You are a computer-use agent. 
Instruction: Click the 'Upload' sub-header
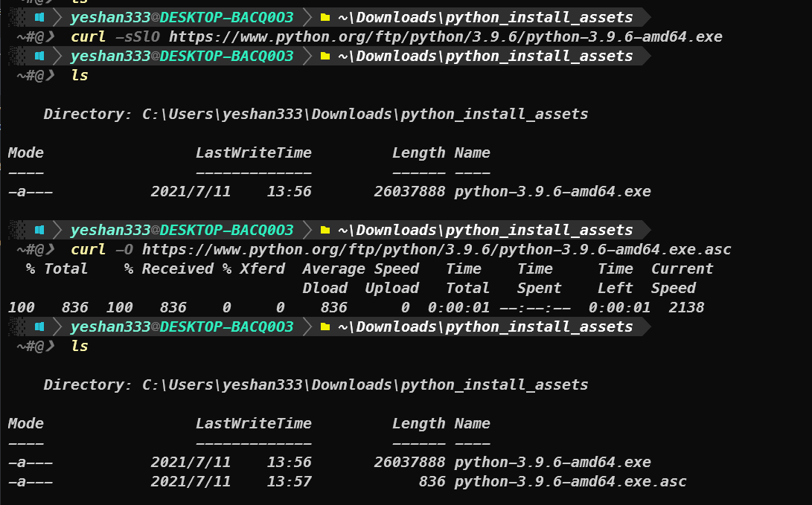[x=391, y=288]
